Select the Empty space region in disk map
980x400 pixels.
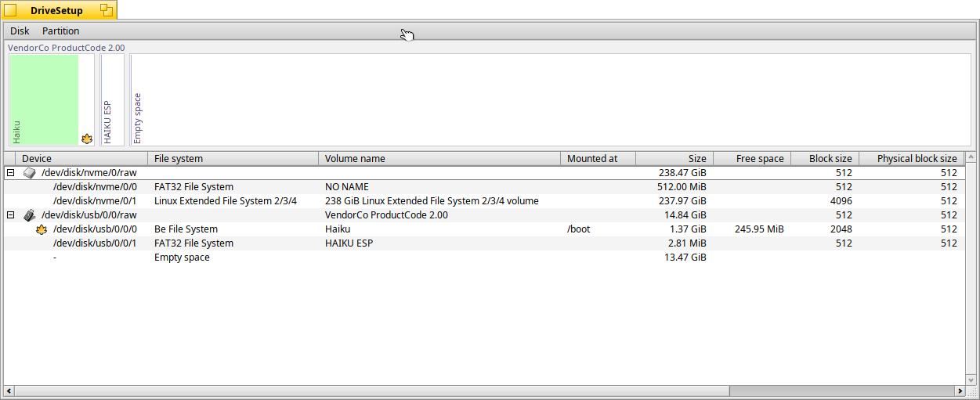point(548,99)
